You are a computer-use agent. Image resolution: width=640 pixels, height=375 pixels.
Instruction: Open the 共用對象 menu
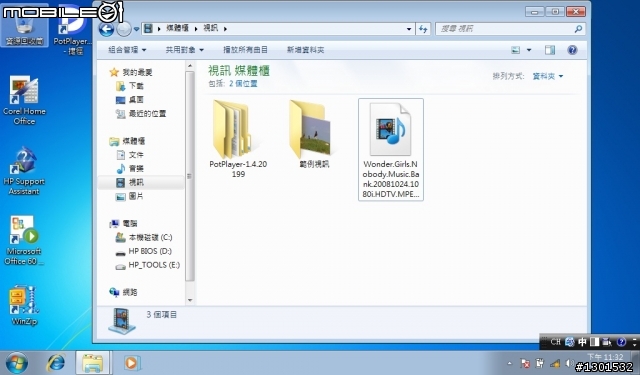[x=184, y=50]
